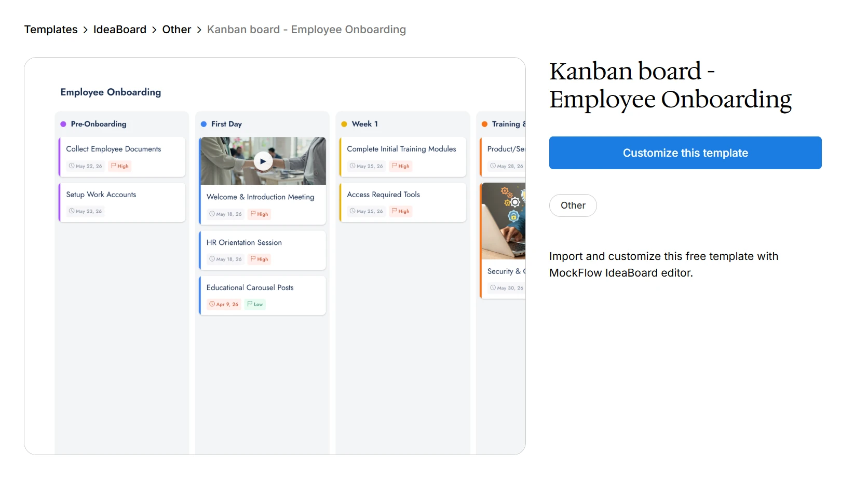Image resolution: width=868 pixels, height=481 pixels.
Task: Go to the IdeaBoard breadcrumb
Action: coord(120,30)
